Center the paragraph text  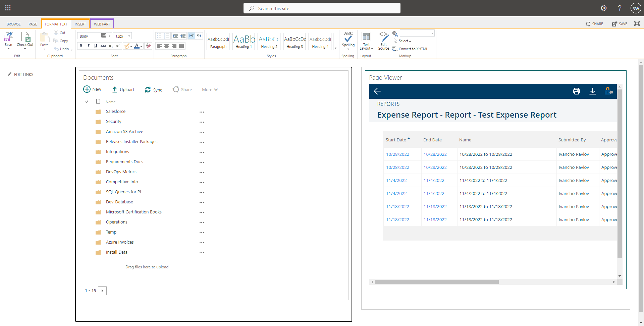tap(167, 46)
